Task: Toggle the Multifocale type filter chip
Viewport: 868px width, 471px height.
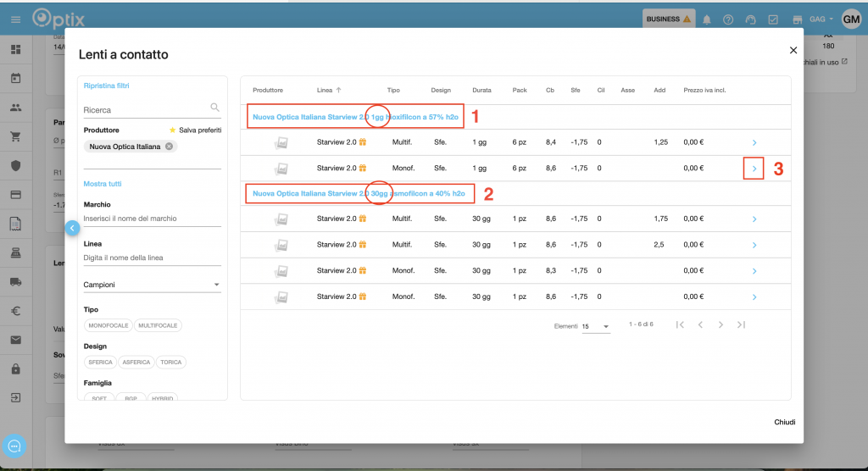Action: [159, 325]
